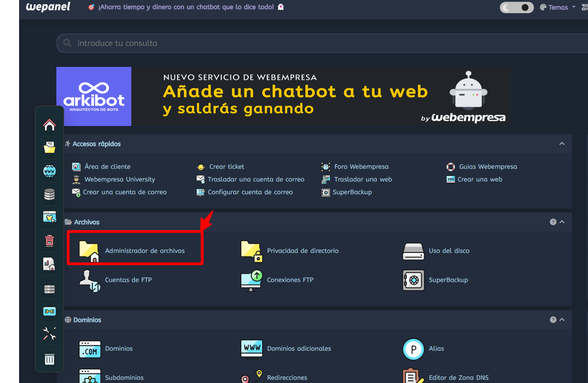Viewport: 588px width, 383px height.
Task: Open files section from sidebar folder icon
Action: pos(50,147)
